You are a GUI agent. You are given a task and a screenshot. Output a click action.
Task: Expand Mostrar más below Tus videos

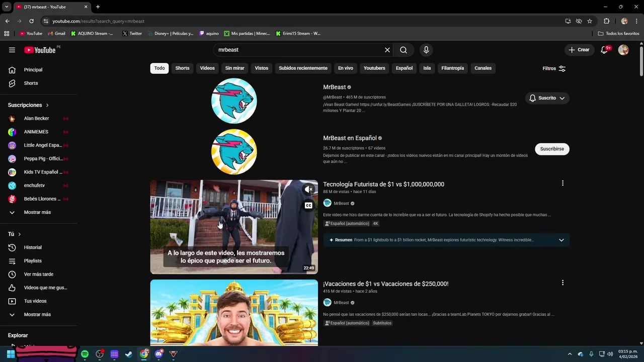coord(38,314)
